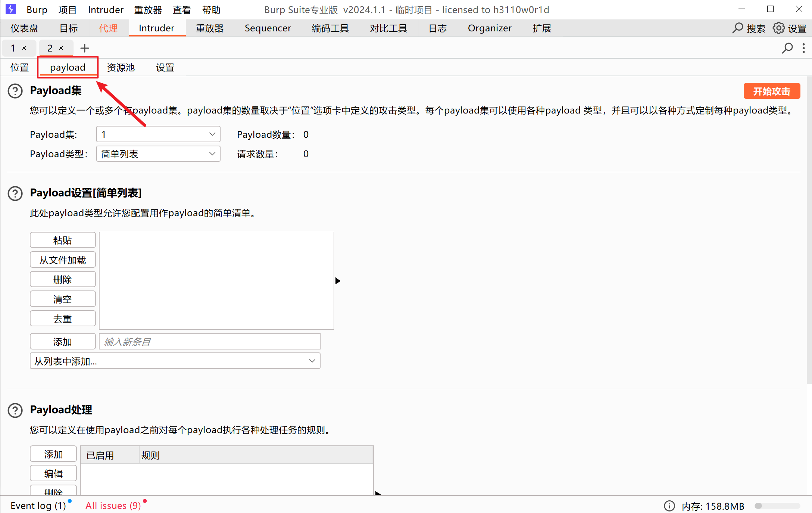Click the memory usage bar in status bar
Screen dimensions: 812x513
coord(777,506)
